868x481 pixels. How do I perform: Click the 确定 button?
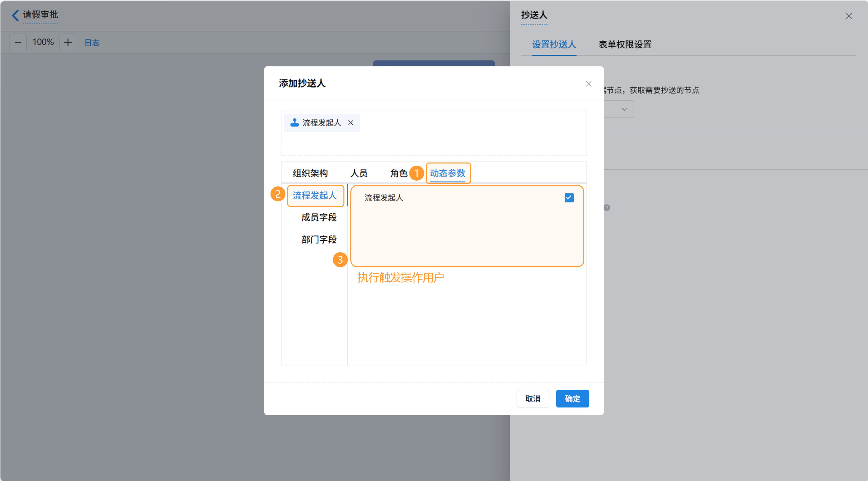click(x=572, y=399)
